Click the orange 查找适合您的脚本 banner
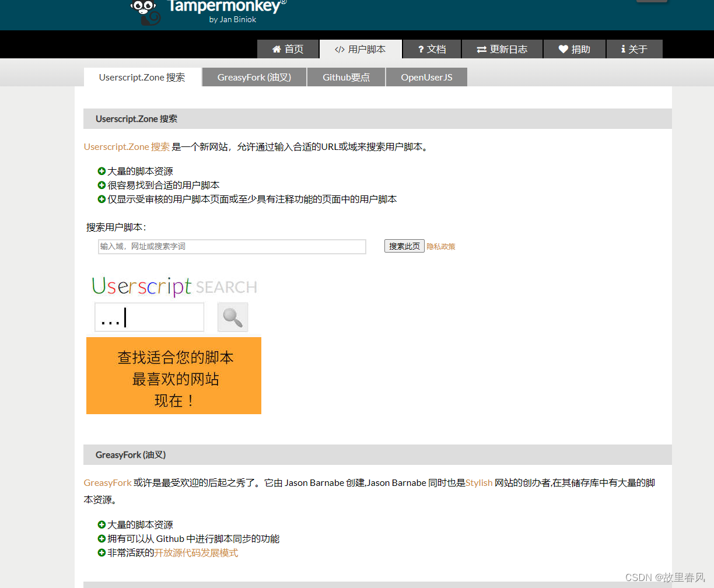 pyautogui.click(x=174, y=376)
